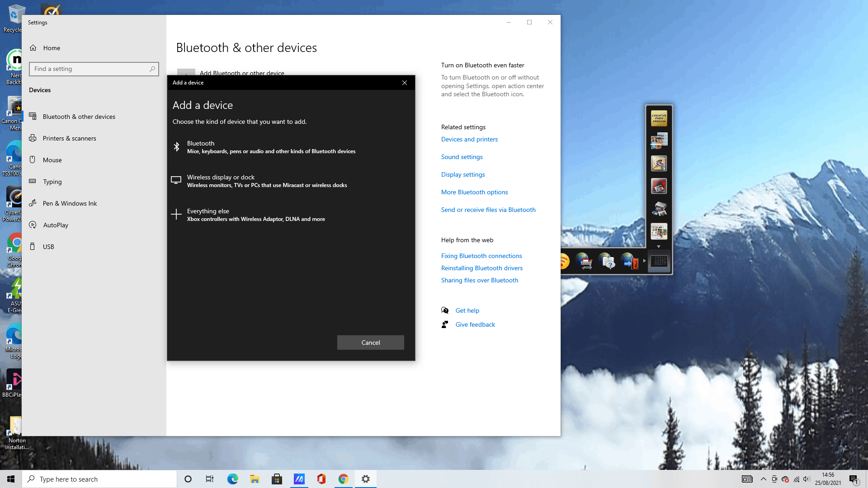Screen dimensions: 868x488
Task: Select Norton Installation desktop icon
Action: click(17, 433)
